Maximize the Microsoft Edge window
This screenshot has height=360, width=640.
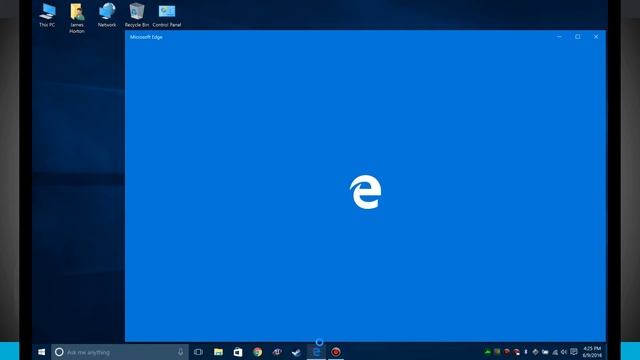(x=578, y=37)
